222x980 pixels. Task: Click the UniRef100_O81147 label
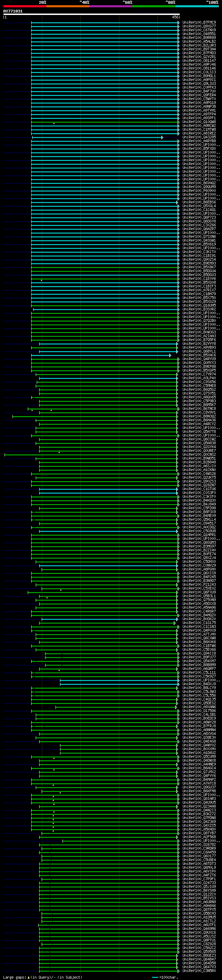pos(199,60)
